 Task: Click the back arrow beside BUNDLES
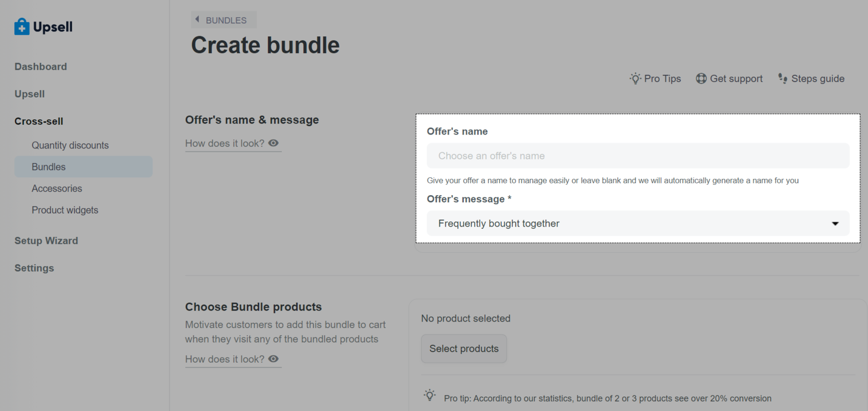pos(197,20)
